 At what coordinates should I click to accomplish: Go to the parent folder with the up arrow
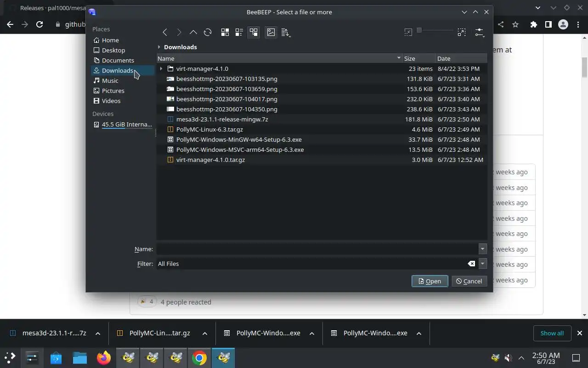[x=193, y=32]
